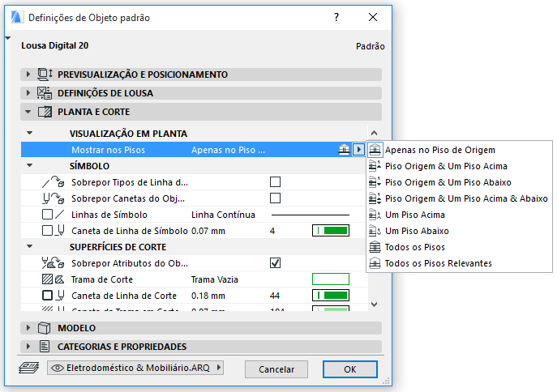This screenshot has height=392, width=557.
Task: Click the Previsualização e Posicionamento panel icon
Action: [x=45, y=75]
